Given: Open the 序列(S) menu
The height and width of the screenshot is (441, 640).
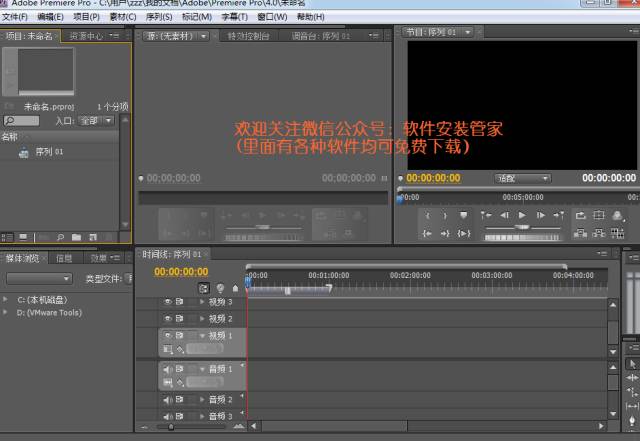Looking at the screenshot, I should click(x=160, y=17).
